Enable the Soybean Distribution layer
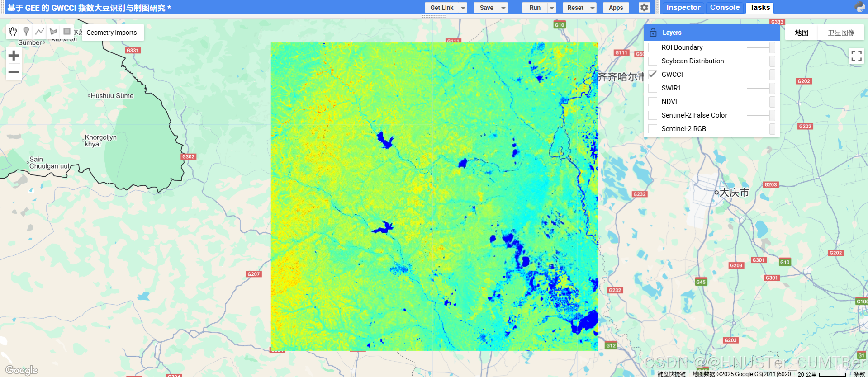Image resolution: width=868 pixels, height=377 pixels. tap(653, 61)
